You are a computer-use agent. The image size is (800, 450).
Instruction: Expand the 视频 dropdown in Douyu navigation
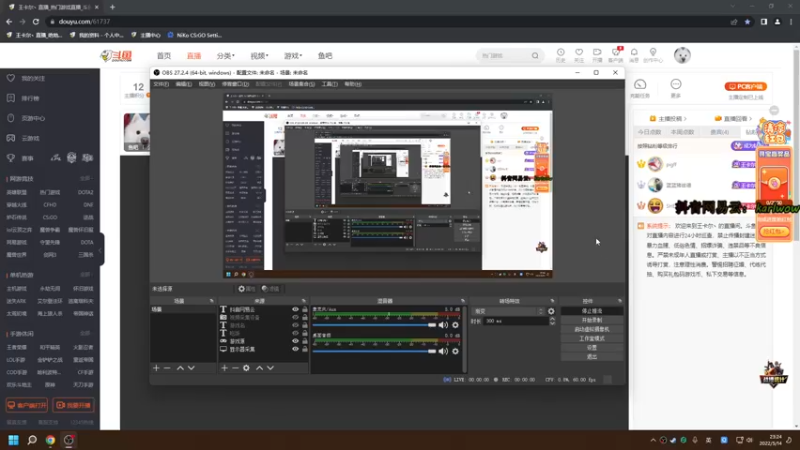(259, 56)
